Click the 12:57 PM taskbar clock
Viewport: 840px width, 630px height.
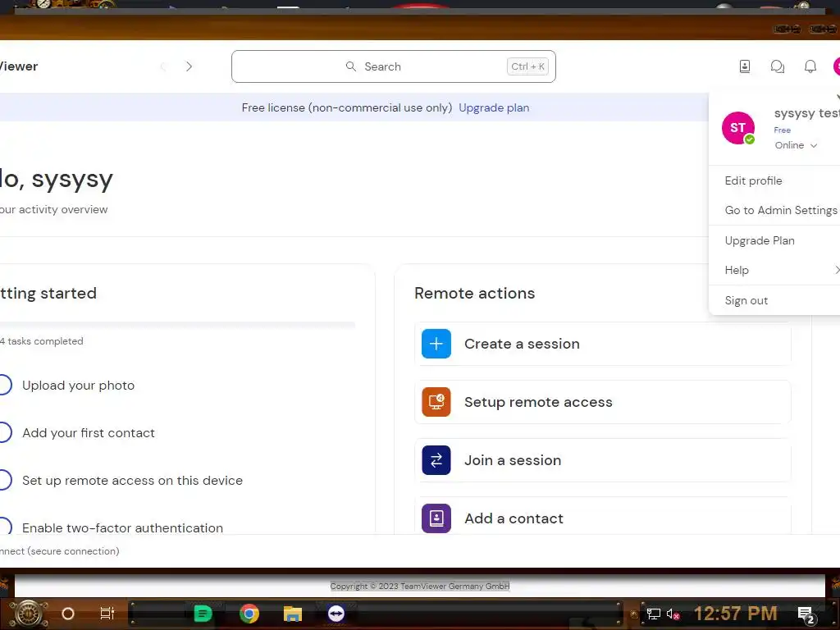click(x=736, y=614)
